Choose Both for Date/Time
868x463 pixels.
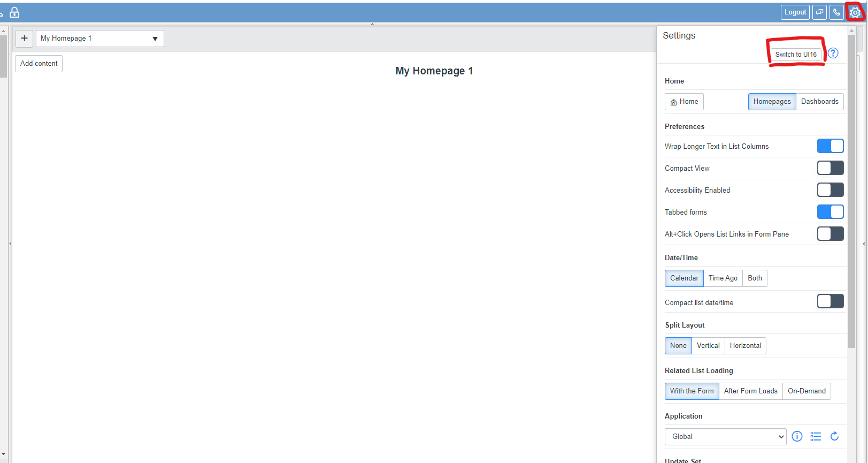pos(755,278)
